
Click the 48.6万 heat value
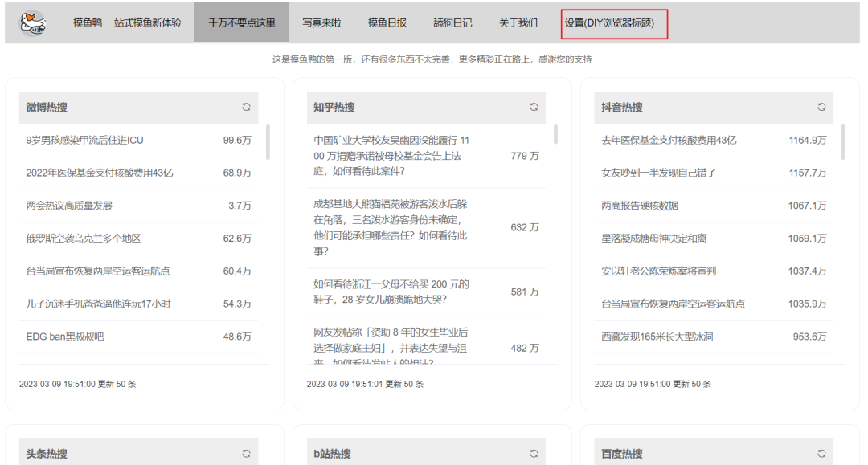[237, 337]
